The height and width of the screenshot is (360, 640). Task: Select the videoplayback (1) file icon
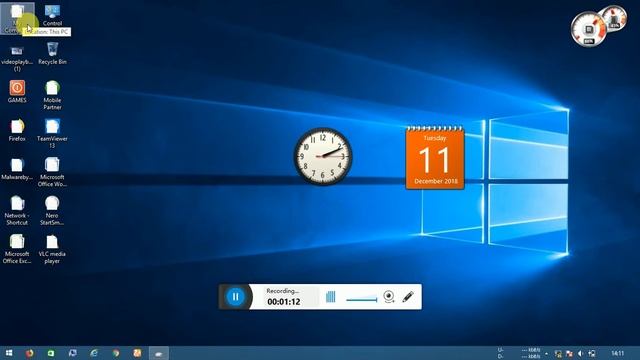[17, 58]
